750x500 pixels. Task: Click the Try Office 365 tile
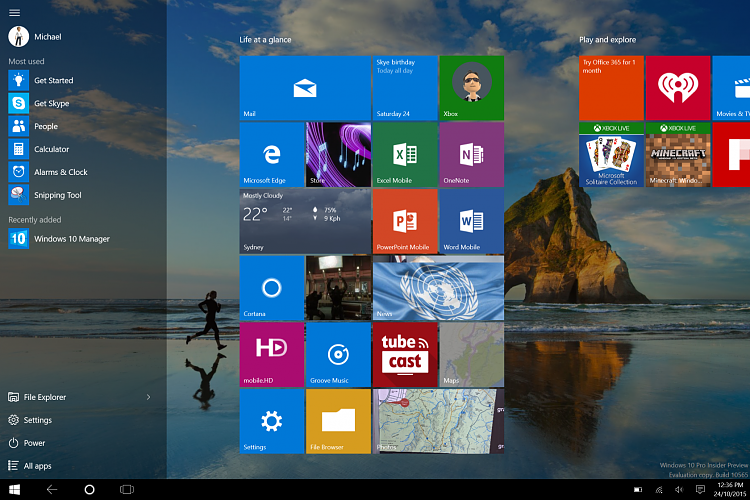click(611, 88)
